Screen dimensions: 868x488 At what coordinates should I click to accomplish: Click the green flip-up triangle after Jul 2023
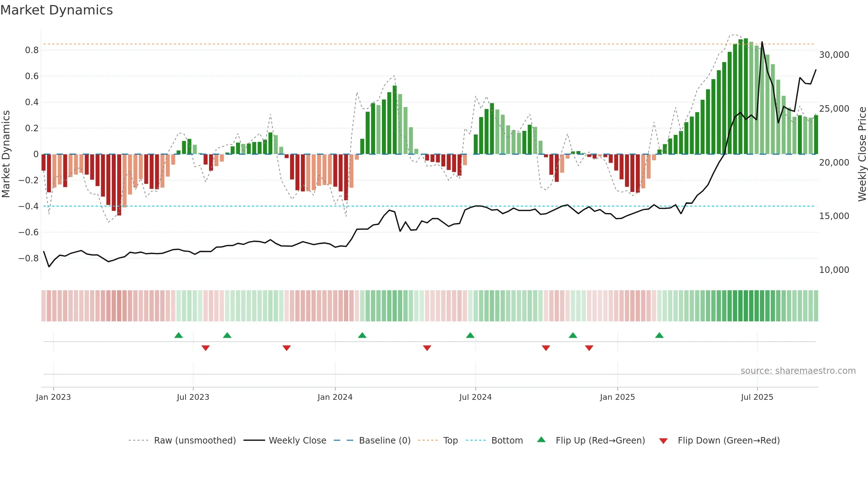point(227,335)
